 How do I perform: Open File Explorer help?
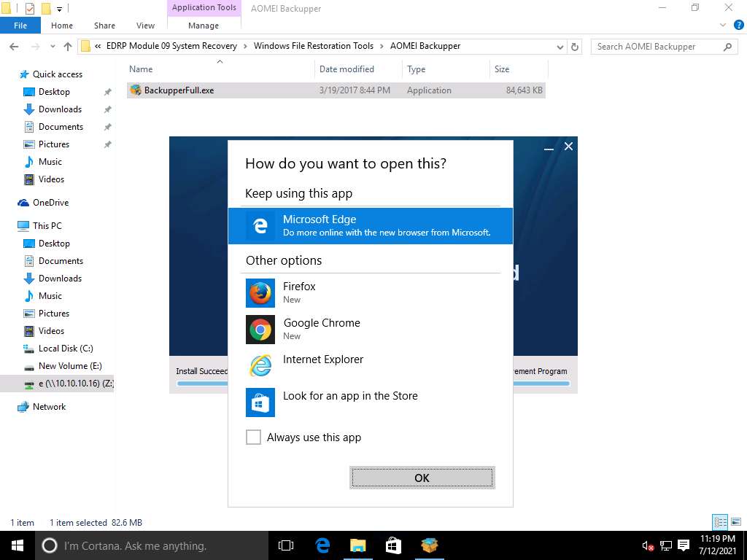pyautogui.click(x=738, y=26)
